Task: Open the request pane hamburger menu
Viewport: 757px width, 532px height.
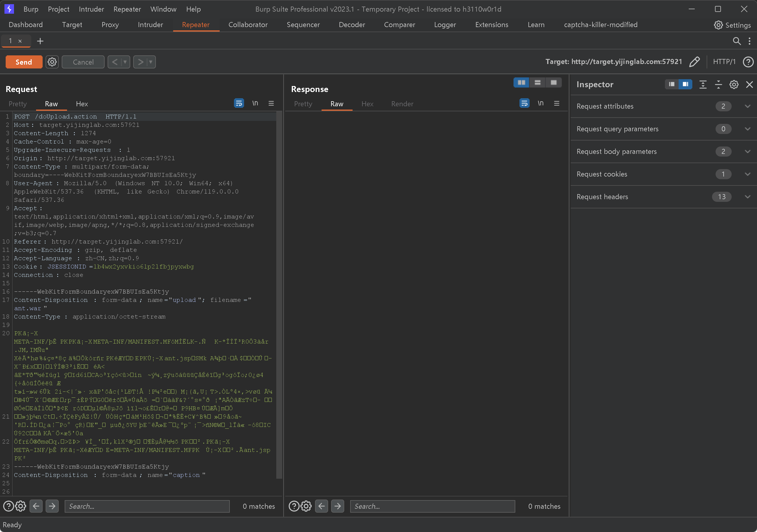Action: (x=271, y=103)
